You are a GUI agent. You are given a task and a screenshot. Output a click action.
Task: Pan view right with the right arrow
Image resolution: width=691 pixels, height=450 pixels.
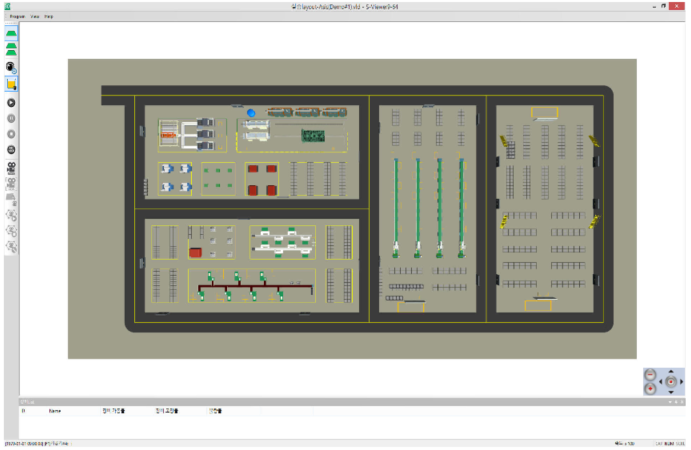tap(681, 381)
